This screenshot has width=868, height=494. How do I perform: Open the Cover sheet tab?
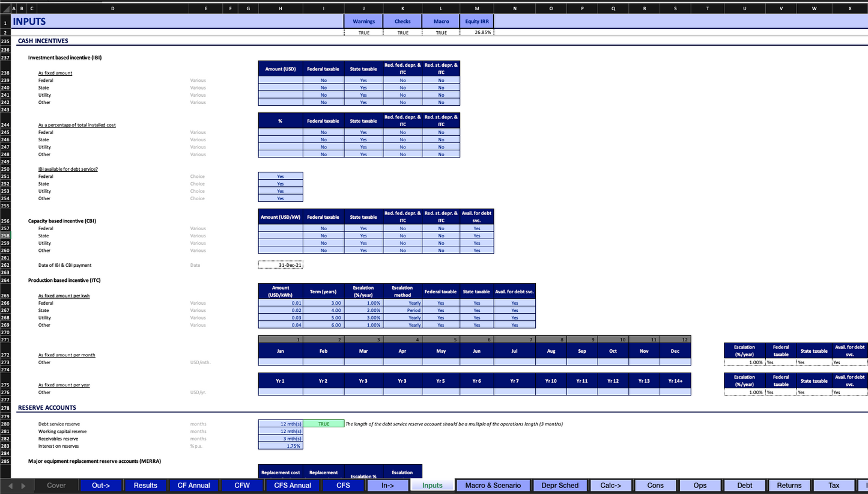(x=56, y=485)
